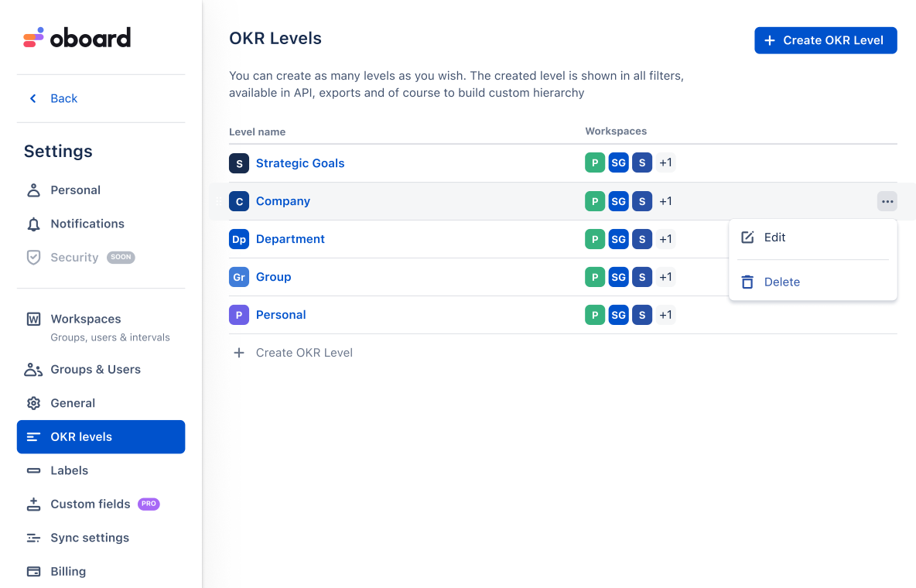The width and height of the screenshot is (916, 588).
Task: Expand +1 workspaces on Company row
Action: coord(665,202)
